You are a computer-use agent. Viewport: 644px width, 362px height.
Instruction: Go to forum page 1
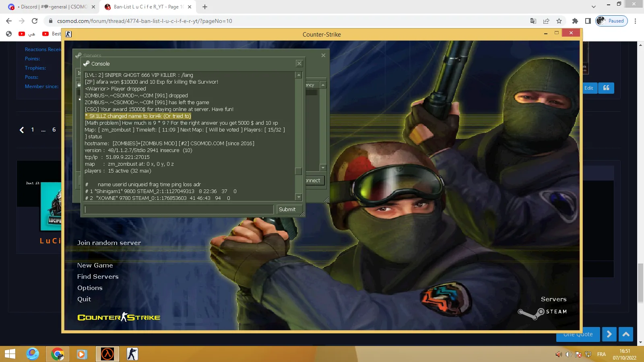[x=33, y=130]
